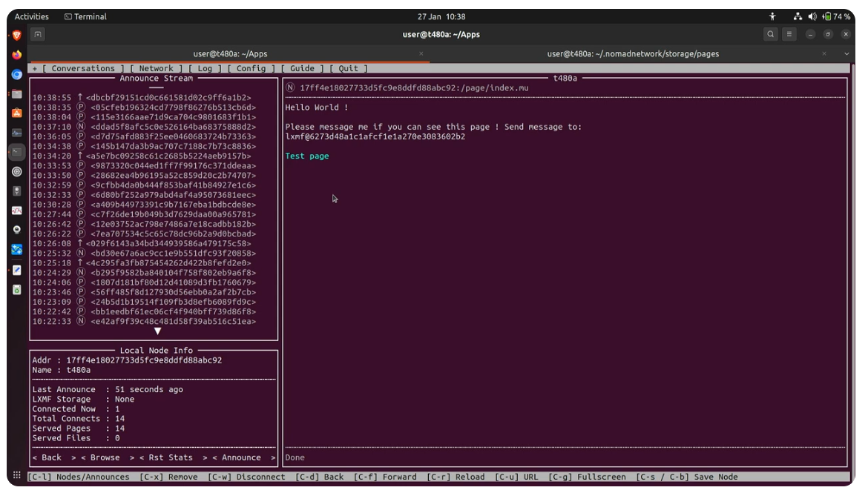Screen dimensions: 868x493
Task: Close the nomadnetwork/storage/pages tab
Action: coord(824,53)
